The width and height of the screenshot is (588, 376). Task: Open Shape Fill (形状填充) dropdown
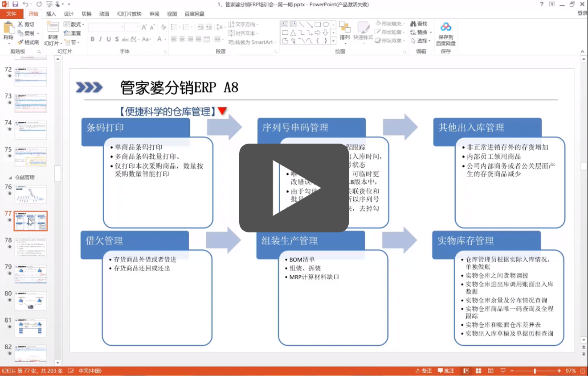click(390, 24)
